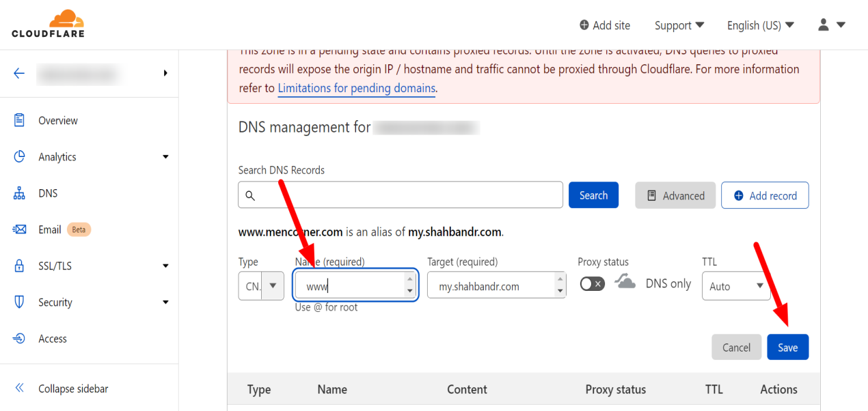Toggle the Proxy status switch

click(592, 283)
